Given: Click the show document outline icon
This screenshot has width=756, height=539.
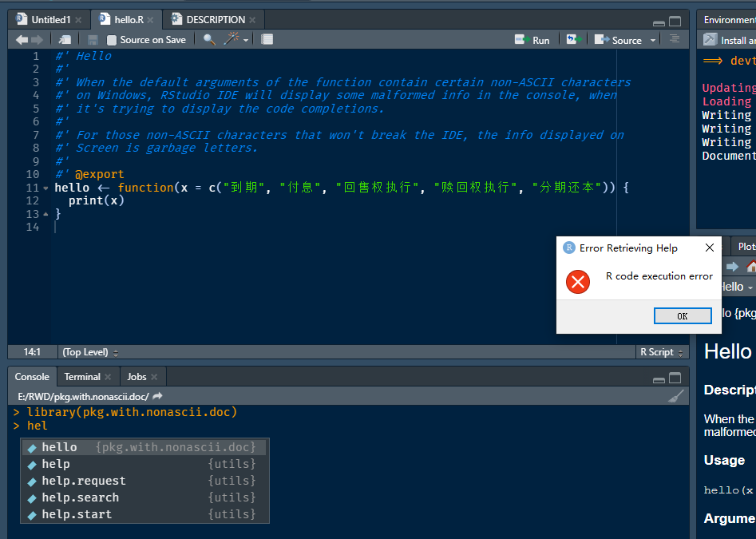Looking at the screenshot, I should click(675, 38).
